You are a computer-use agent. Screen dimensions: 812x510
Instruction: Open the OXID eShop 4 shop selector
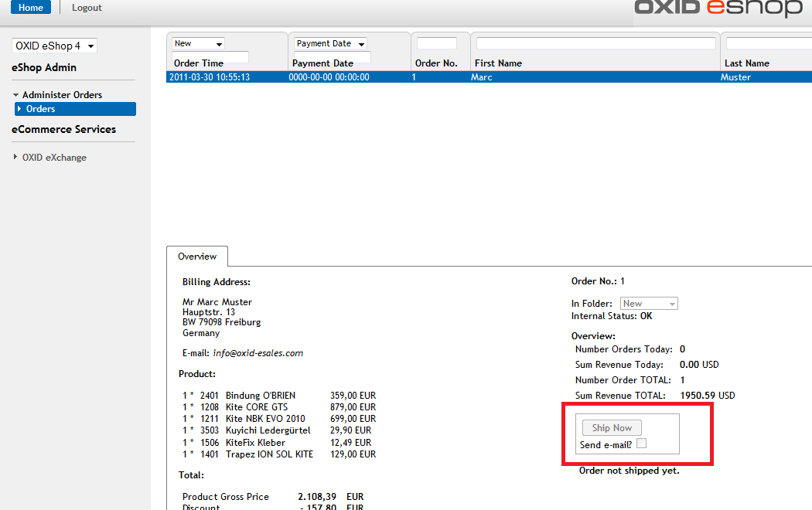click(x=54, y=46)
